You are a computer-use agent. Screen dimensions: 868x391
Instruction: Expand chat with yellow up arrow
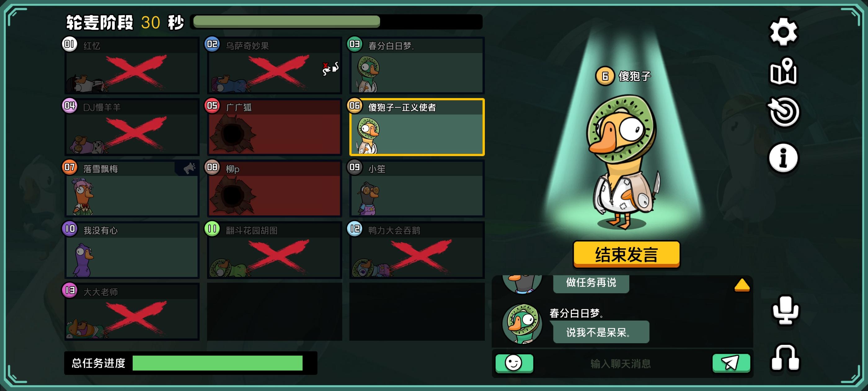click(x=742, y=285)
